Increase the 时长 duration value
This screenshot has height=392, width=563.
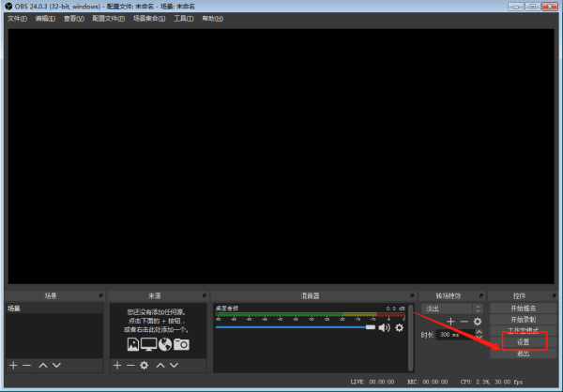tap(479, 332)
